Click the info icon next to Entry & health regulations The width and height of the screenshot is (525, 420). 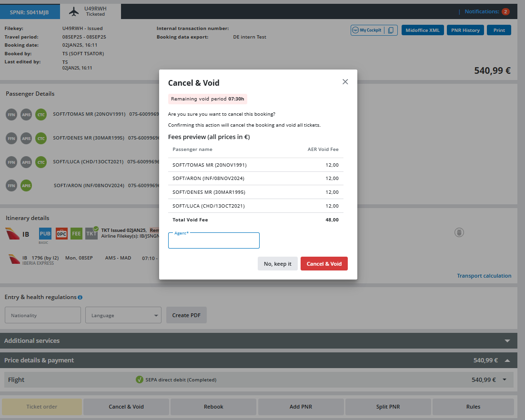[80, 298]
